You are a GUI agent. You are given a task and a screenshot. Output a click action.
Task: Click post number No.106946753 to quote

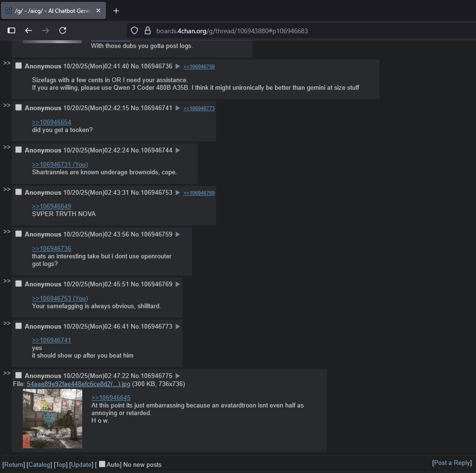click(x=157, y=193)
